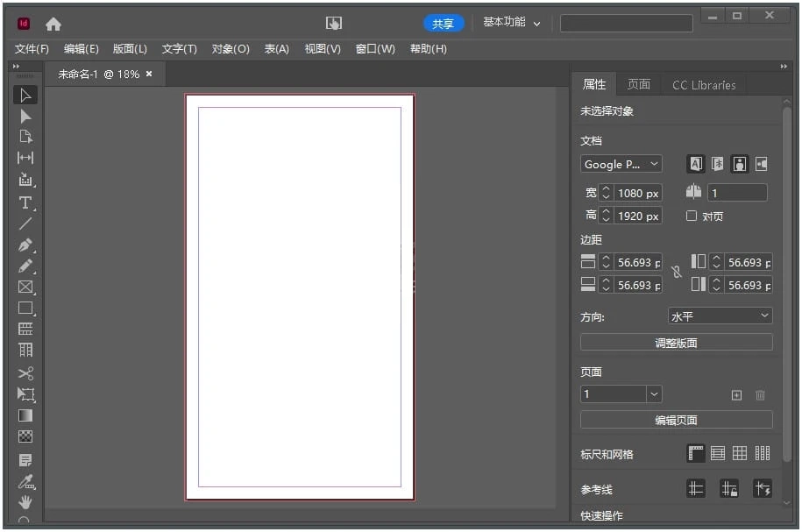Enable the 对页 facing pages checkbox

[x=692, y=216]
